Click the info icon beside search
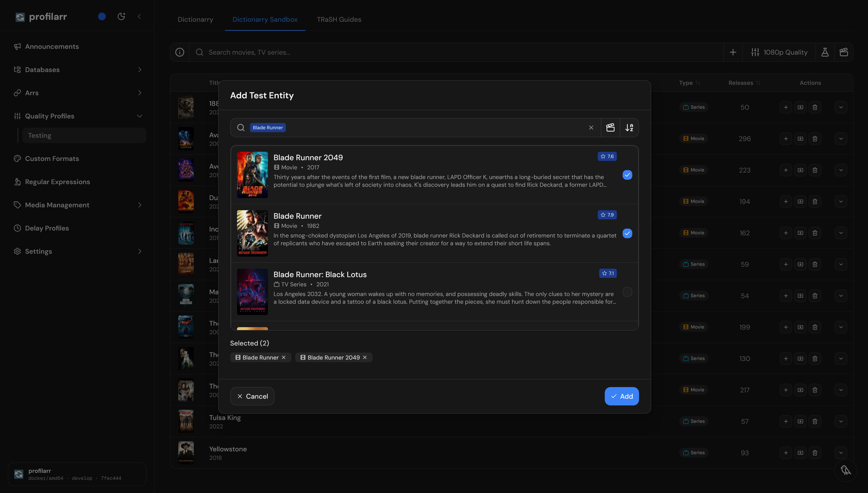 pos(180,52)
